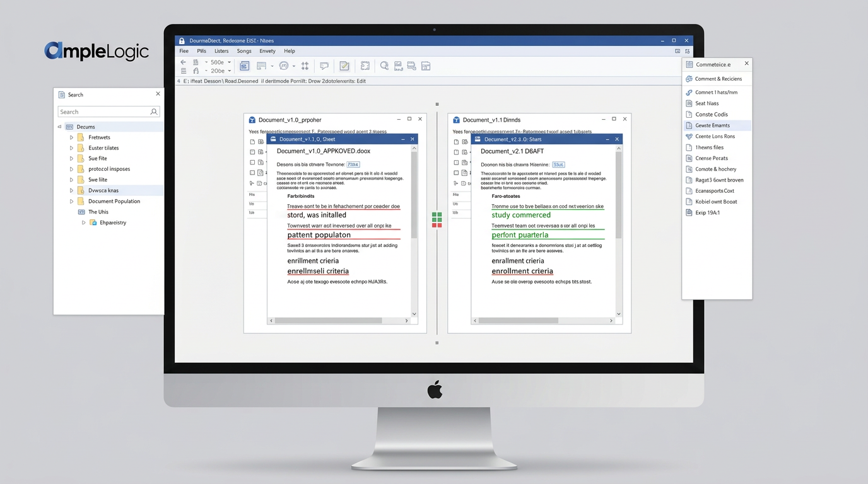Click the magnifier icon in the toolbar
Screen dimensions: 868x484
tap(384, 66)
